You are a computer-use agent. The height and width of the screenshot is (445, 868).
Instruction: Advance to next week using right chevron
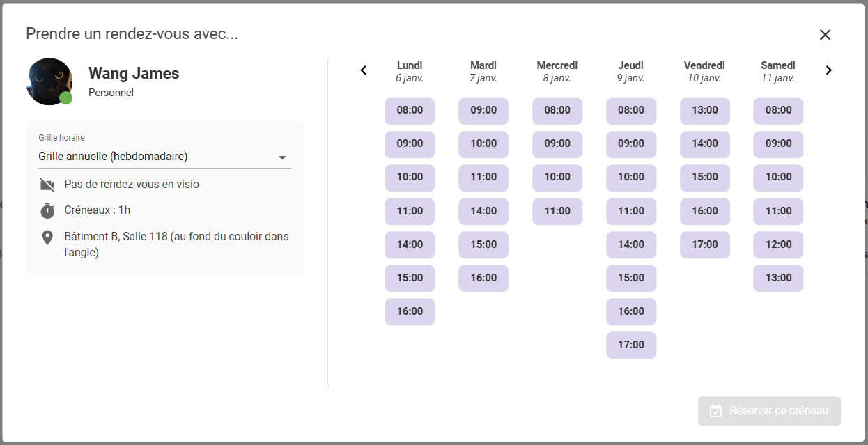828,70
